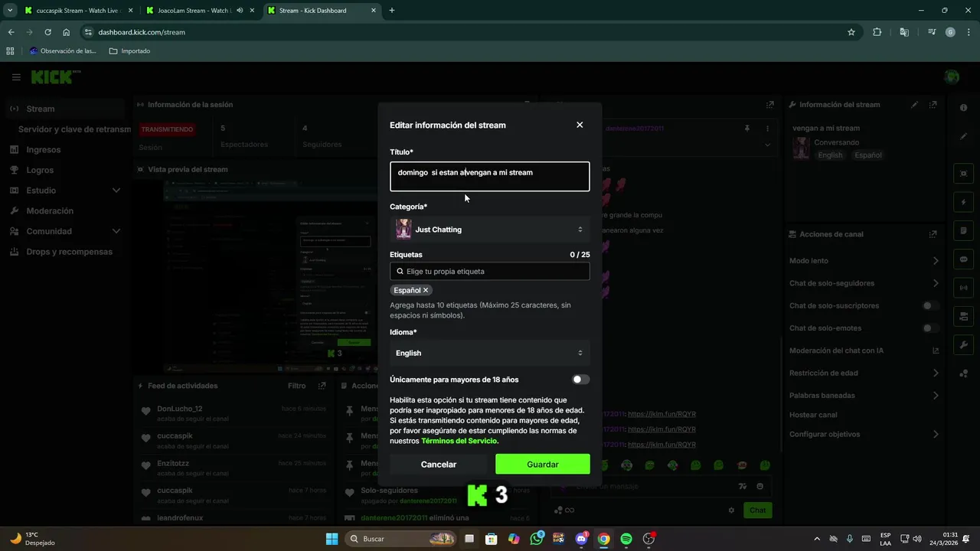Pop out the Feed de actividades panel

tap(322, 386)
